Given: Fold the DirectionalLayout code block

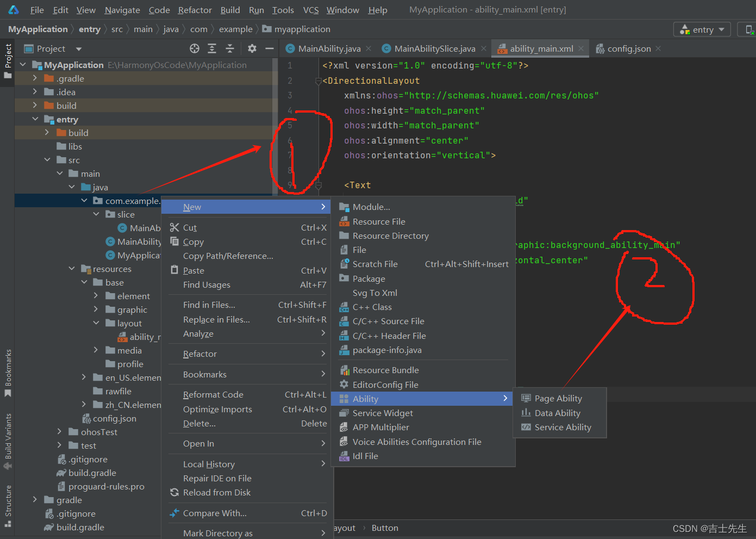Looking at the screenshot, I should (318, 81).
